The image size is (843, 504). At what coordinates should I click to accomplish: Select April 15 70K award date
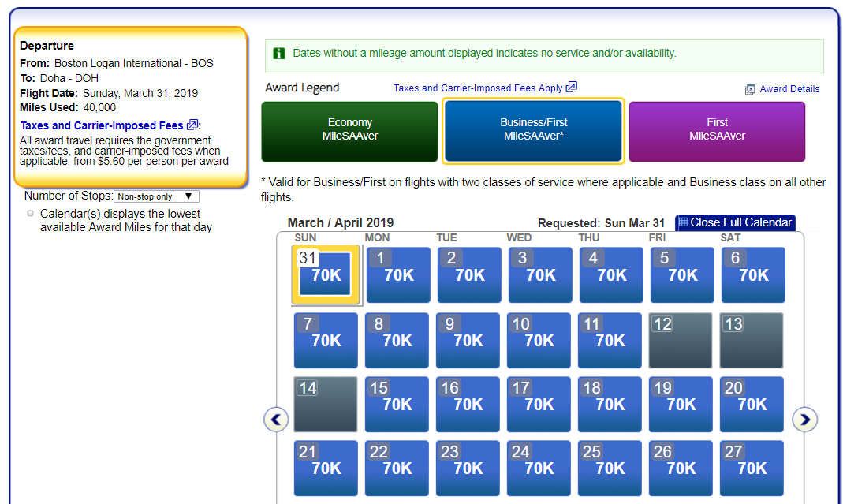click(x=397, y=404)
